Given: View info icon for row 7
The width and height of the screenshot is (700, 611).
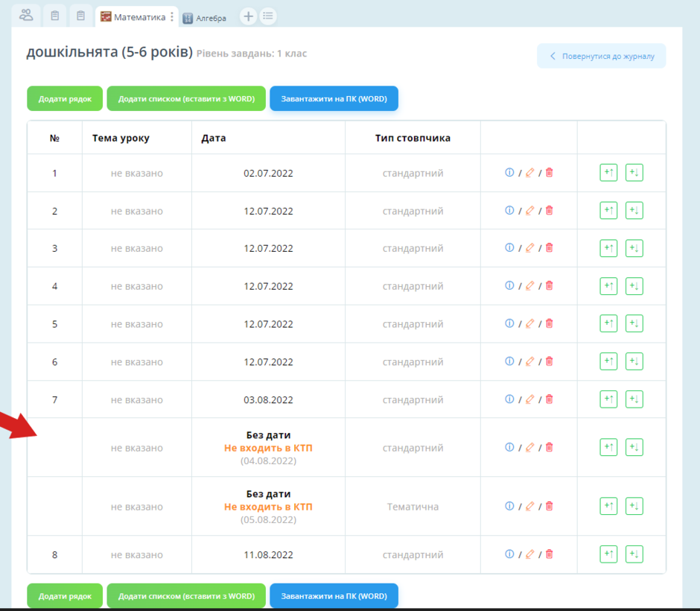Looking at the screenshot, I should tap(509, 399).
